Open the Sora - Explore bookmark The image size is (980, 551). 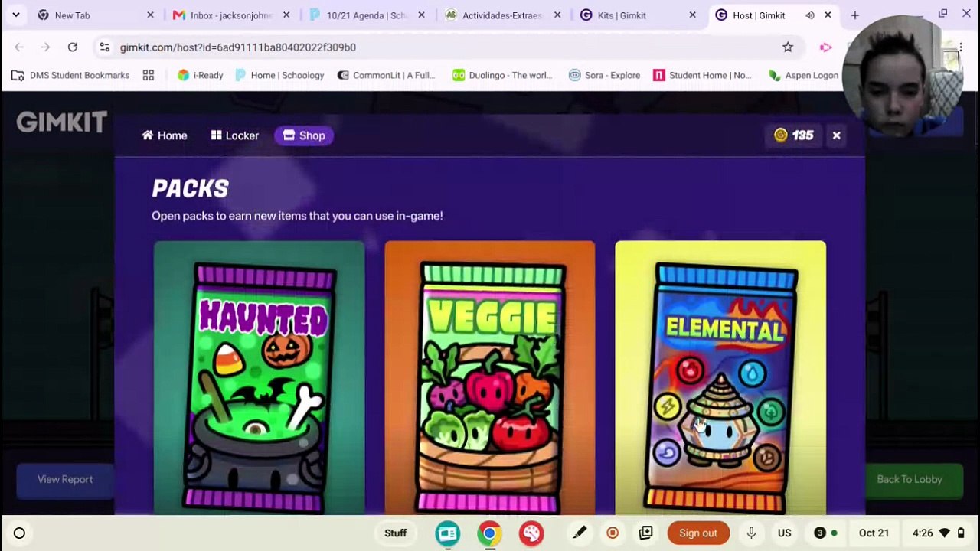coord(605,75)
